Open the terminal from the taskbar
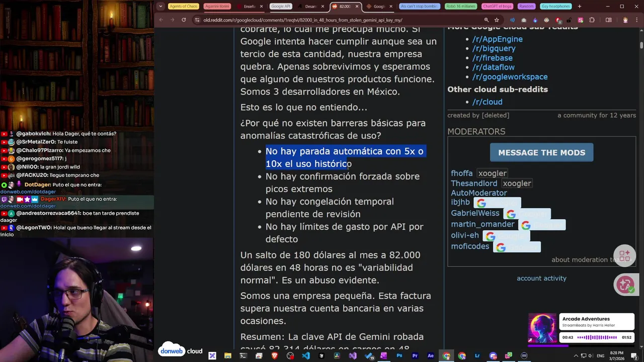Image resolution: width=644 pixels, height=362 pixels. point(244,356)
